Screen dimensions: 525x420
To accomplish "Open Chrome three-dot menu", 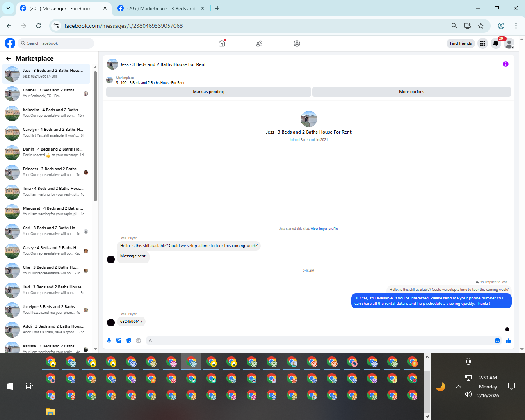I will (516, 26).
